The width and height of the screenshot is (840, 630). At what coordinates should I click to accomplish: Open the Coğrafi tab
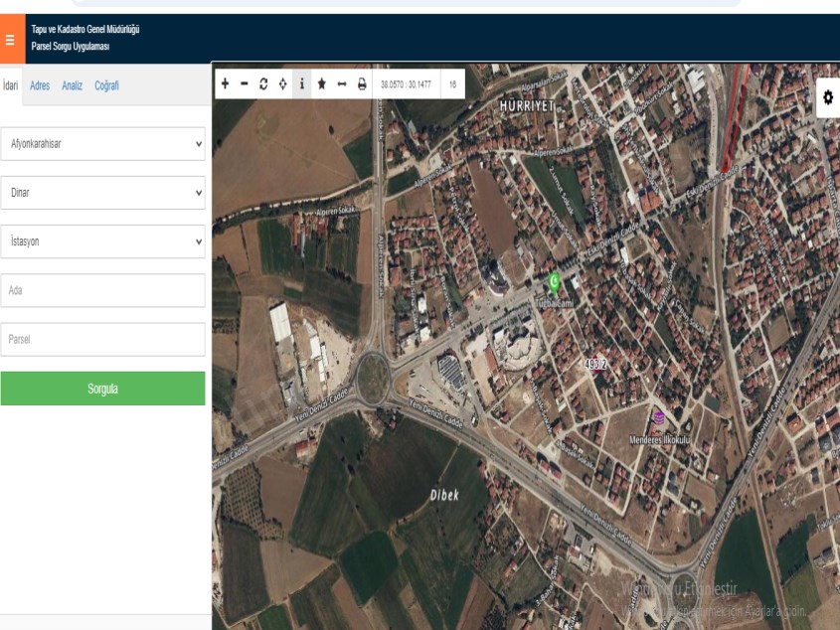[106, 85]
